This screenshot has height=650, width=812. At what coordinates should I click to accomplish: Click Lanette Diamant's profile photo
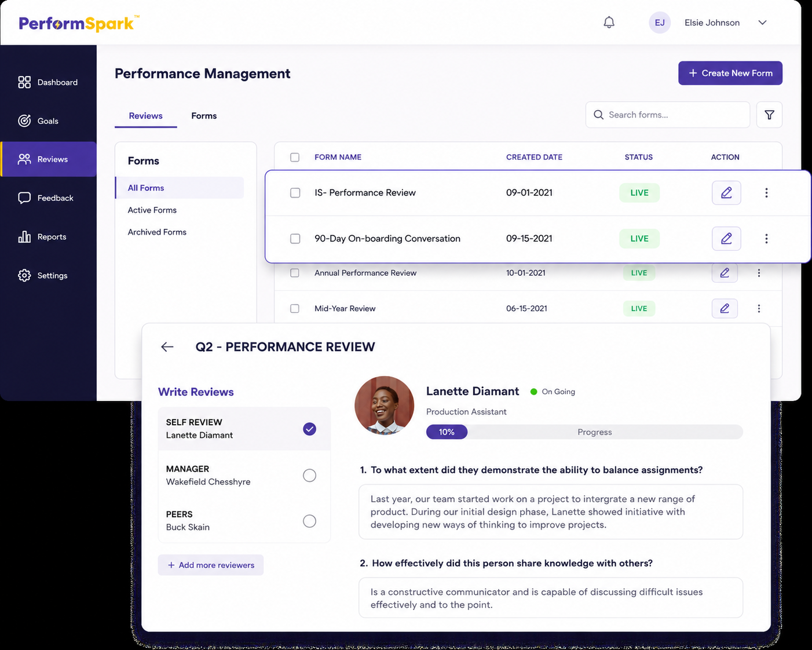[x=384, y=406]
